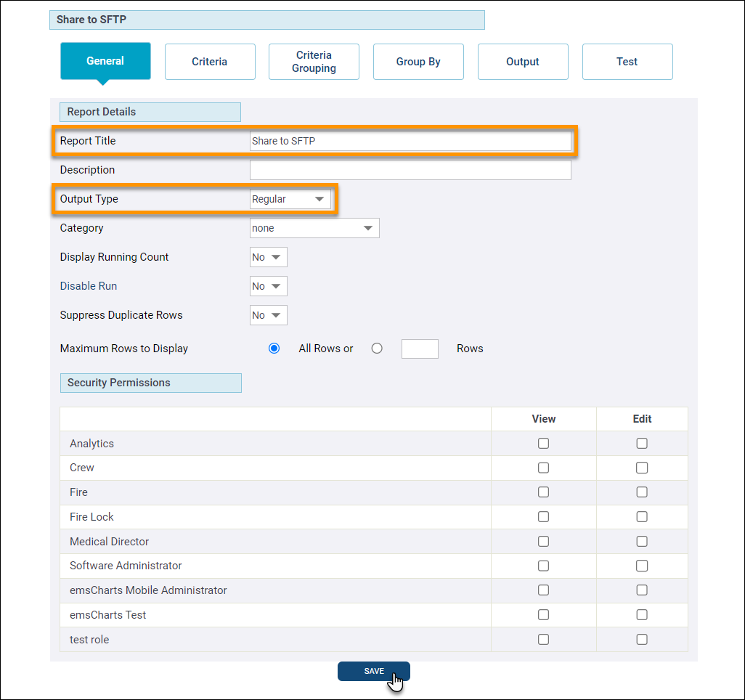This screenshot has height=700, width=745.
Task: Check Edit permission for Medical Director
Action: tap(642, 541)
